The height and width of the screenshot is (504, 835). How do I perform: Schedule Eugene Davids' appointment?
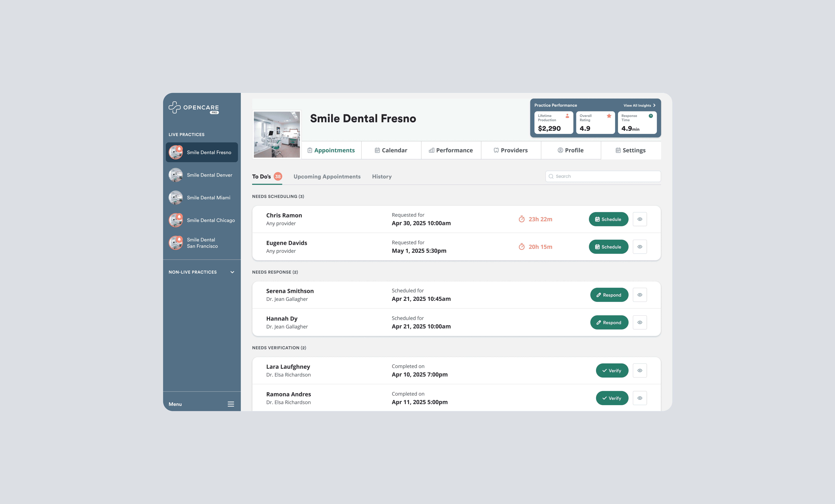pos(608,247)
